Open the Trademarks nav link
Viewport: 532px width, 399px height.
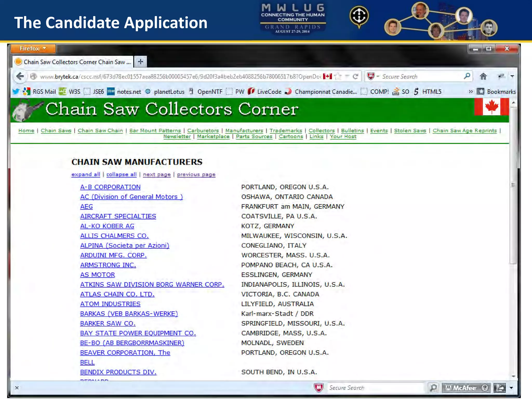tap(286, 131)
